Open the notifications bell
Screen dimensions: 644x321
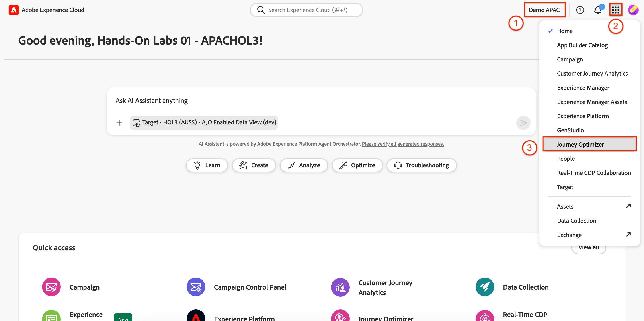(x=598, y=10)
